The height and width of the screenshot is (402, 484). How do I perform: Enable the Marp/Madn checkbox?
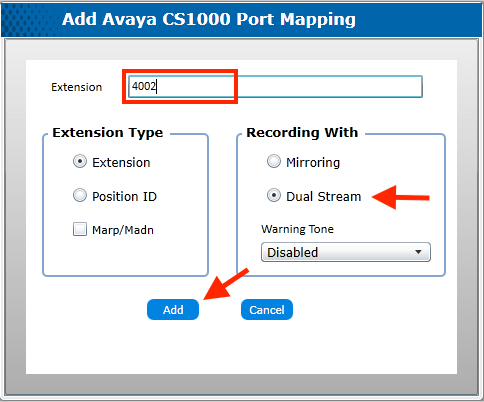pyautogui.click(x=80, y=229)
